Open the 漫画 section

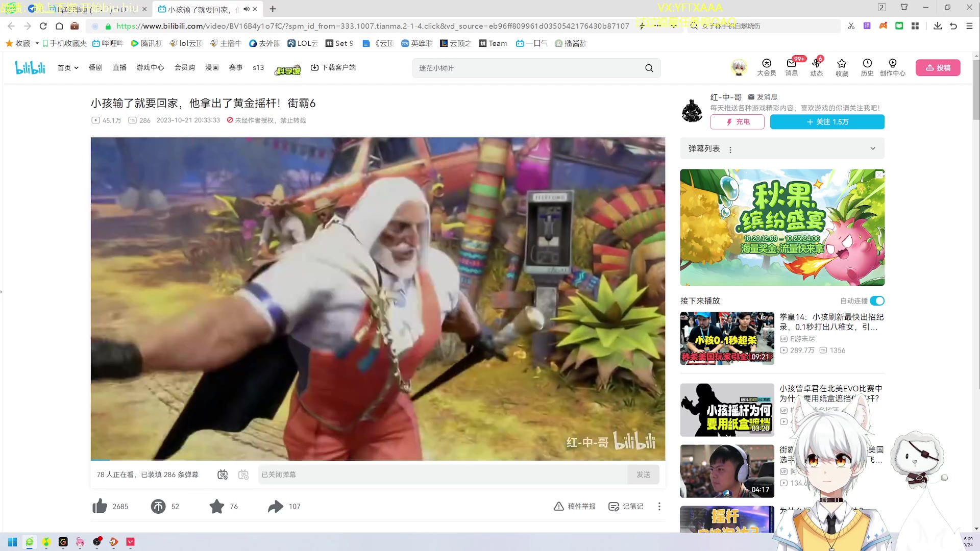point(212,67)
